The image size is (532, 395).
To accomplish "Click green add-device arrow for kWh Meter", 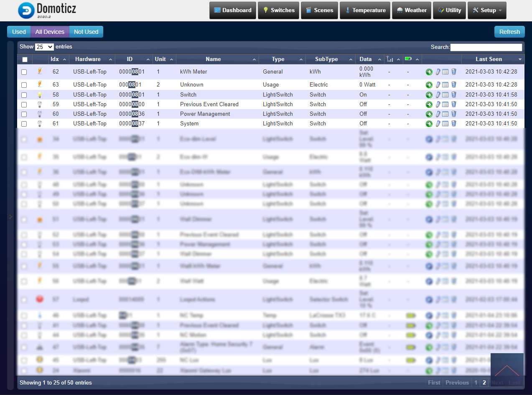I will coord(429,72).
